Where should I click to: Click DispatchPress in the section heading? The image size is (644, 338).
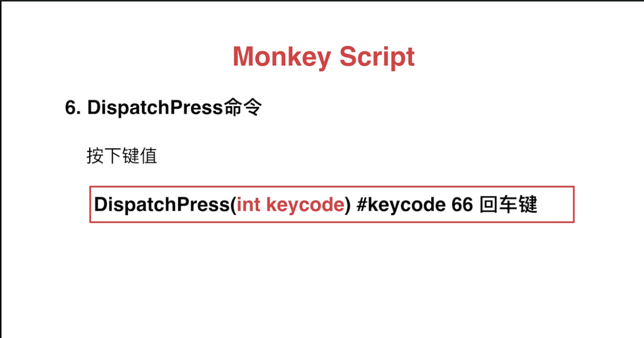tap(155, 108)
